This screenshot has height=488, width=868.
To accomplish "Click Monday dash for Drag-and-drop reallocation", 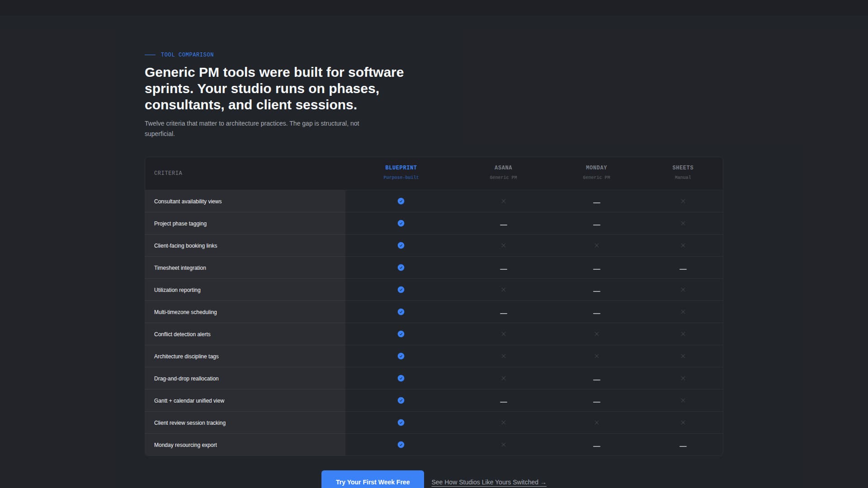I will (597, 380).
